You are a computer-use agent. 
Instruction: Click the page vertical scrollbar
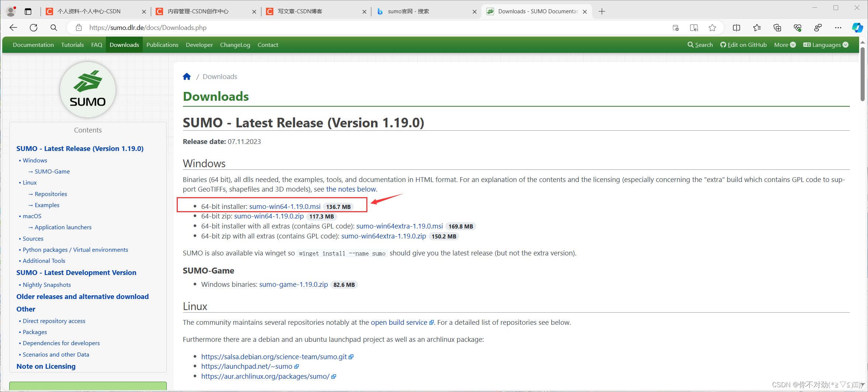coord(862,74)
